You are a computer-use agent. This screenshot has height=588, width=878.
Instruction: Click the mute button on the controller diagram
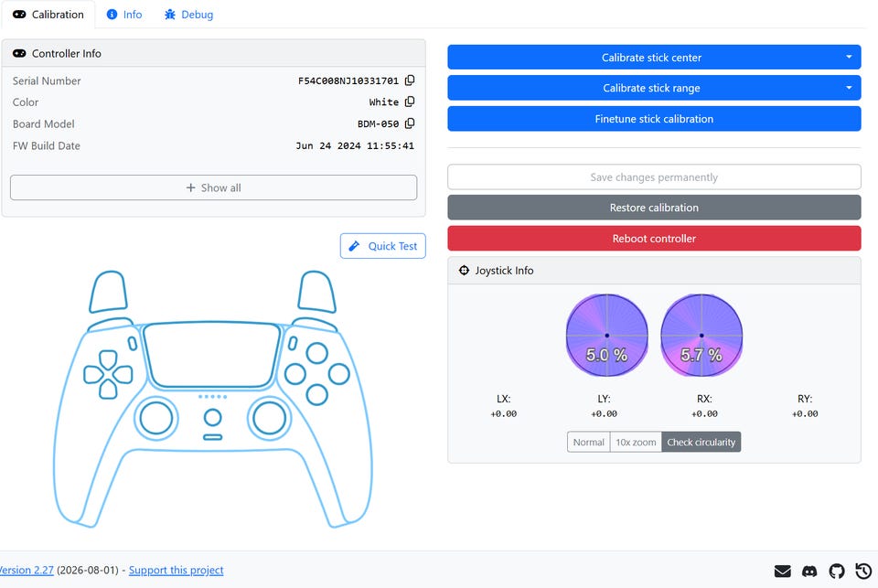coord(213,437)
